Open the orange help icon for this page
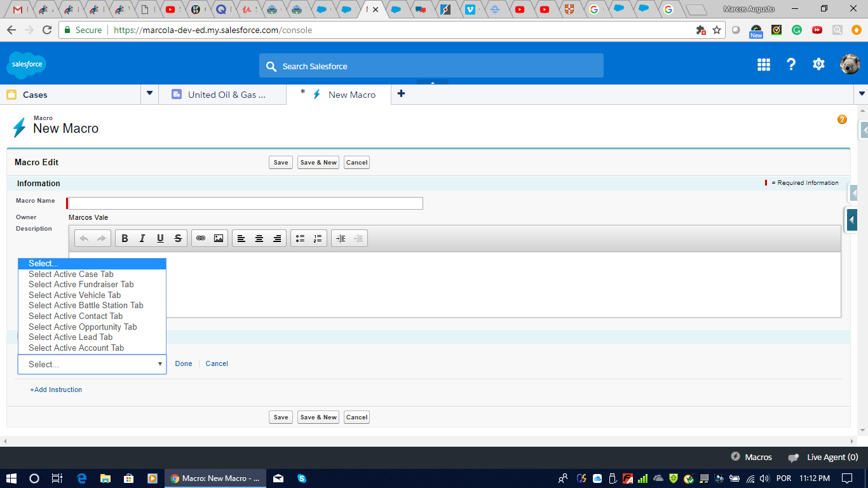Image resolution: width=868 pixels, height=488 pixels. [x=842, y=119]
